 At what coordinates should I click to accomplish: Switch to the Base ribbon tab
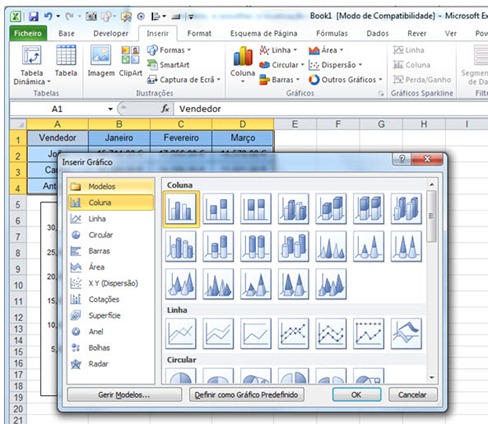click(x=66, y=34)
